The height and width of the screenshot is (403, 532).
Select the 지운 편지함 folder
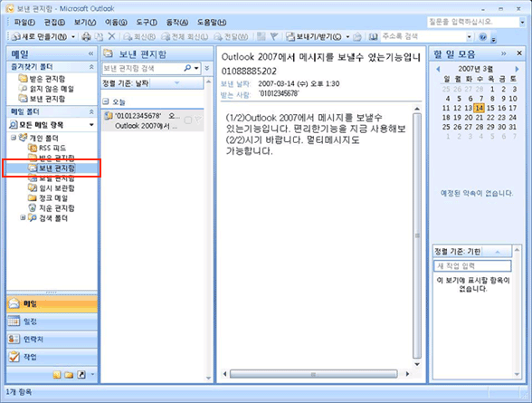(52, 207)
